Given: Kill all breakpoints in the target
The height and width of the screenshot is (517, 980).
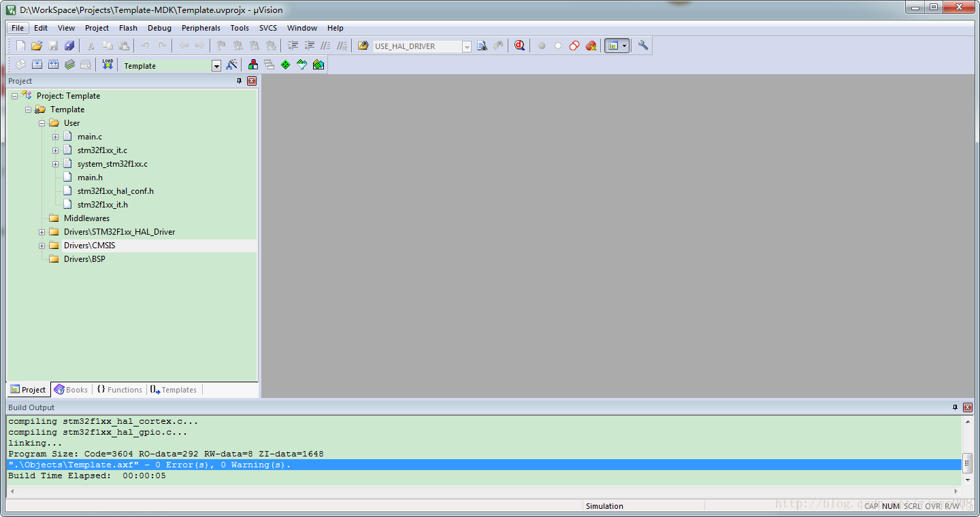Looking at the screenshot, I should coord(591,46).
